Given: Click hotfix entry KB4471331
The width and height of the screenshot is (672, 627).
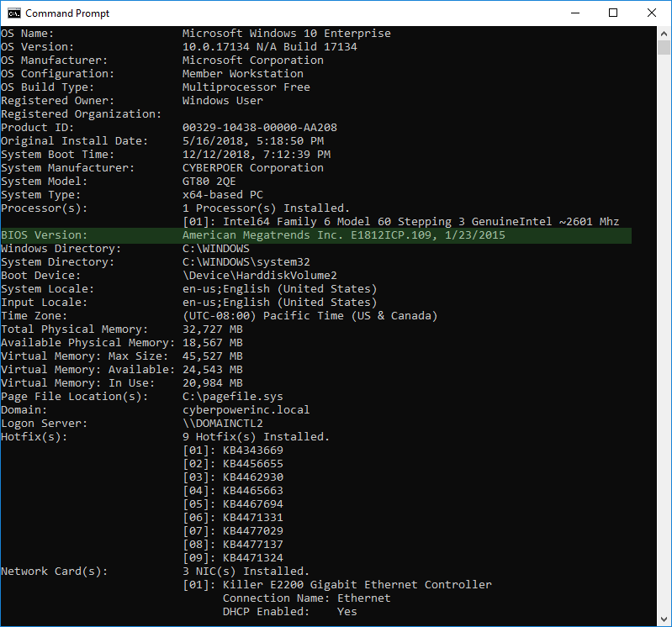Looking at the screenshot, I should (233, 518).
